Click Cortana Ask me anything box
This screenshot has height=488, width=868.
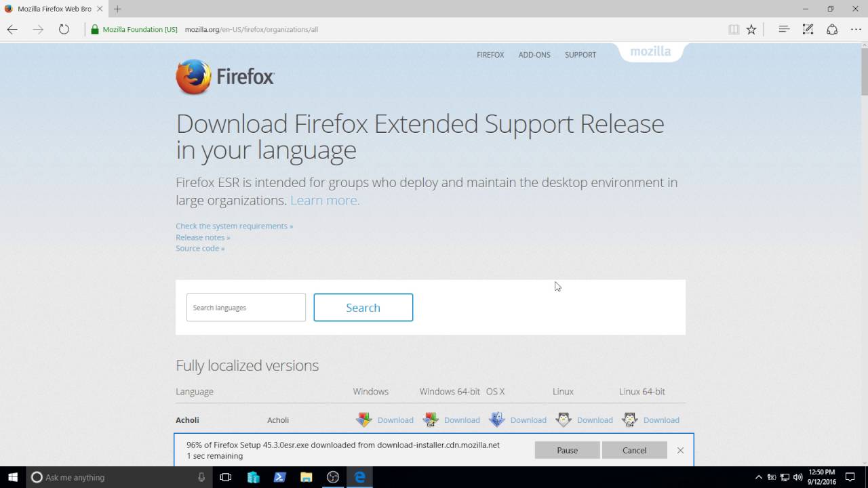pos(119,477)
